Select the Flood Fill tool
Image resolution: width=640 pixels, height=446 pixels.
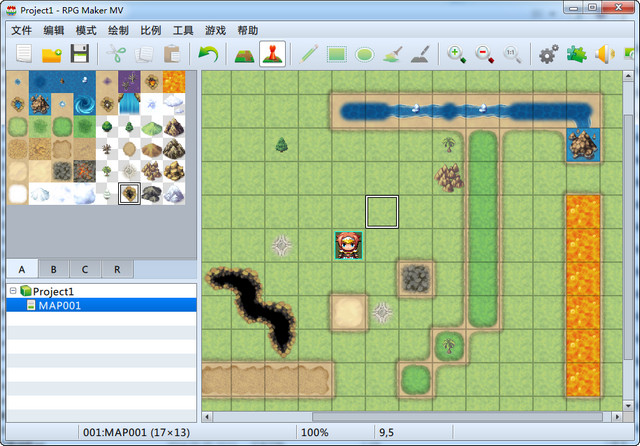point(393,54)
